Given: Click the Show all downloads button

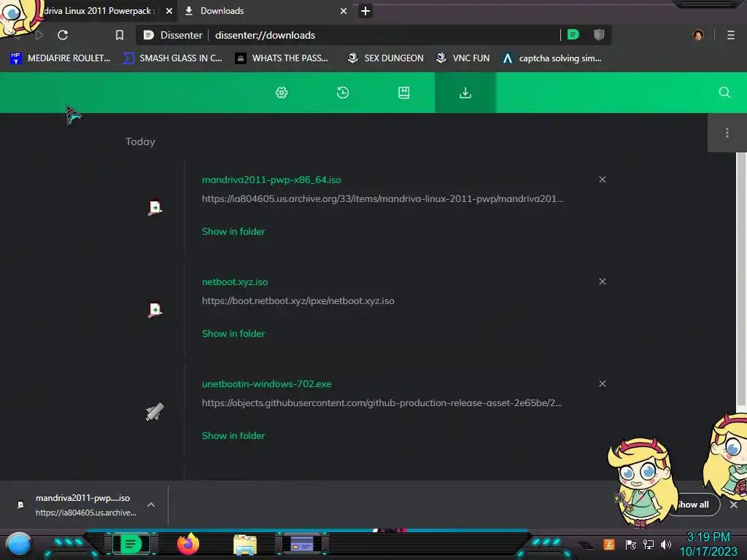Looking at the screenshot, I should click(694, 505).
